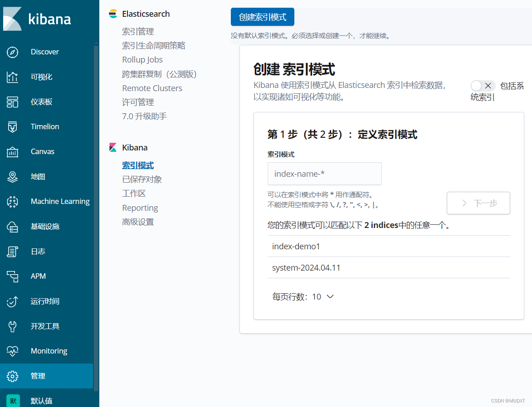Click the Kibana section logo
The image size is (532, 407).
click(113, 148)
